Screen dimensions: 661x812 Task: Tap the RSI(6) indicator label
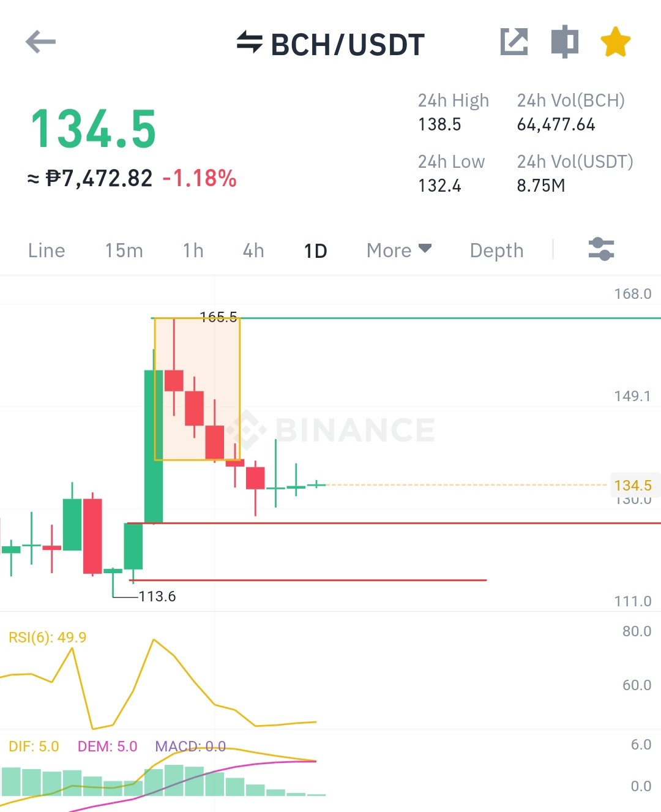click(47, 637)
